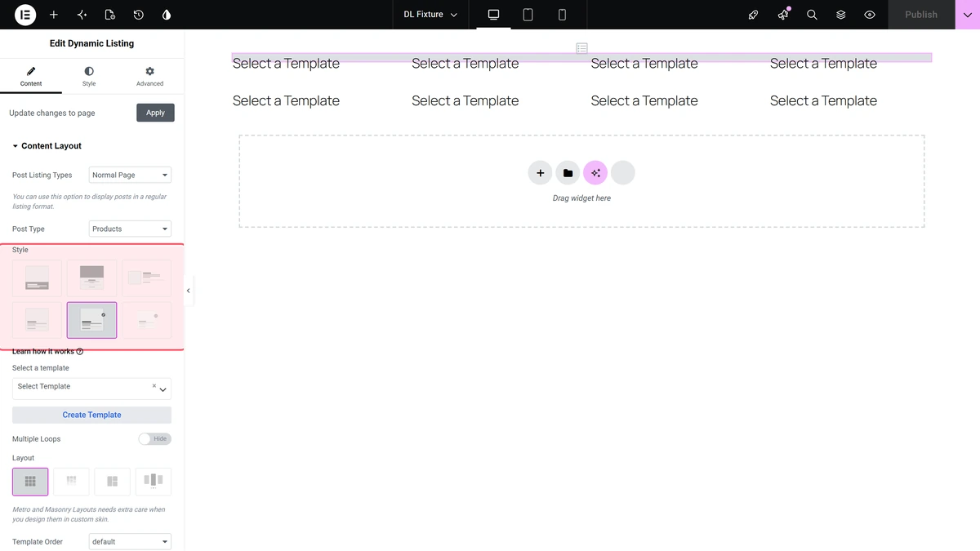Switch to Desktop device view
Viewport: 980px width, 551px height.
tap(493, 15)
